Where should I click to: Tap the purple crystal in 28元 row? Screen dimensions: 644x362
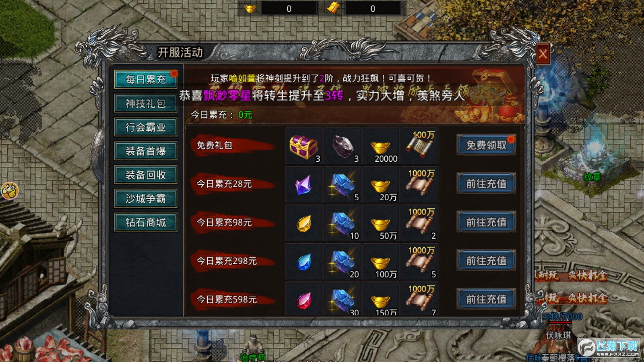tap(303, 184)
